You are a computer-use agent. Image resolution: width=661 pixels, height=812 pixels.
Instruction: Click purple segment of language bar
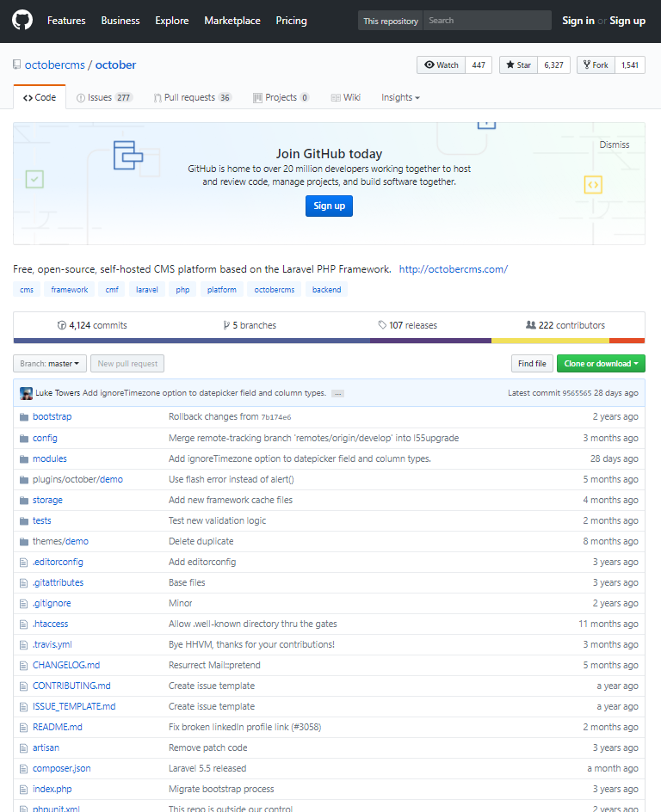(431, 341)
